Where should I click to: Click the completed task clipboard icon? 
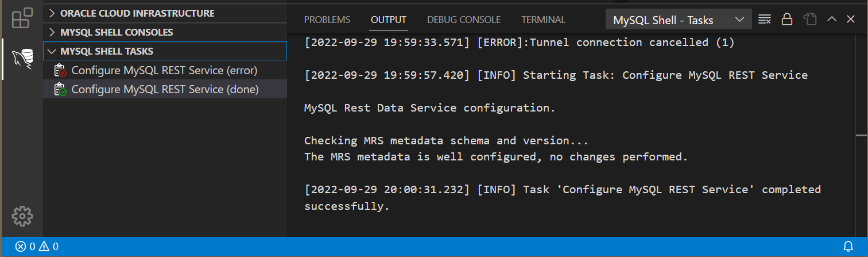click(x=60, y=89)
